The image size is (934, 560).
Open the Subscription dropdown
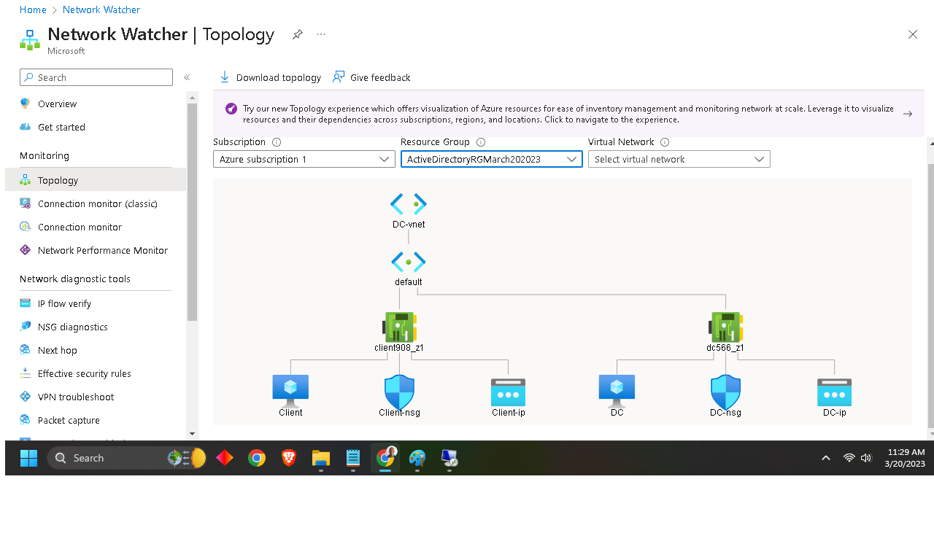[304, 159]
